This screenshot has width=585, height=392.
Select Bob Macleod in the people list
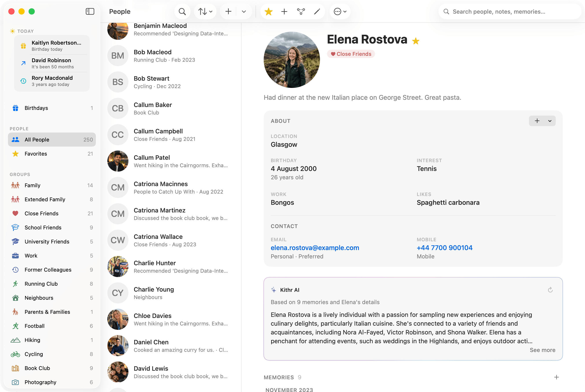click(171, 56)
